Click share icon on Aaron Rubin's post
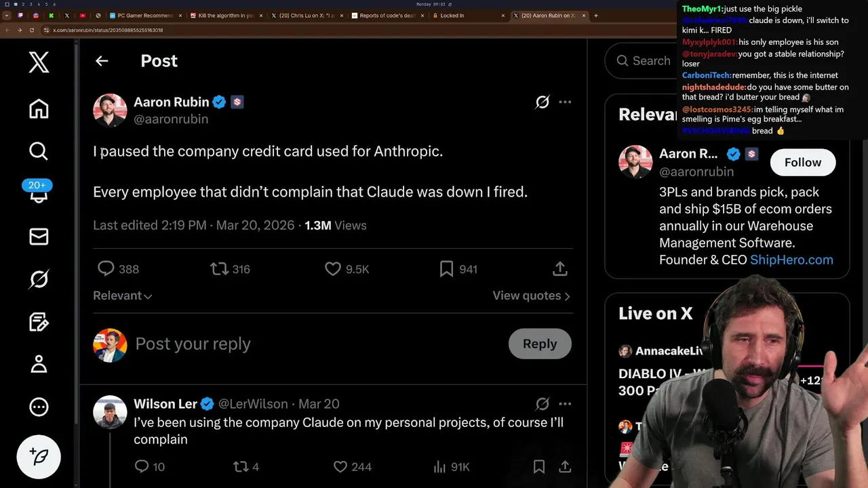 click(x=559, y=269)
